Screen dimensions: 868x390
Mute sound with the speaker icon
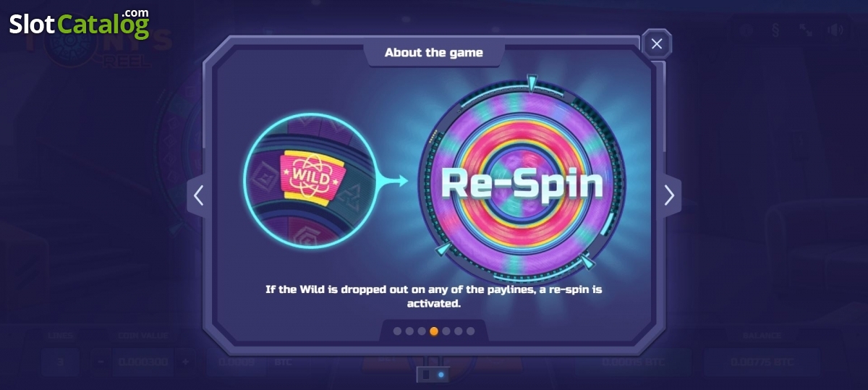836,30
